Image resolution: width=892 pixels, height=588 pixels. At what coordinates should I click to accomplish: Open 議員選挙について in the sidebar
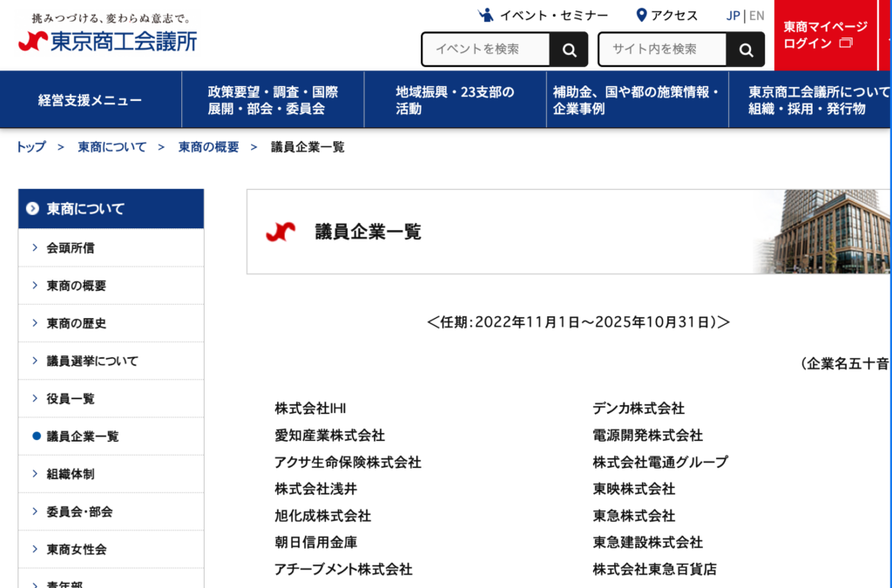(x=111, y=361)
